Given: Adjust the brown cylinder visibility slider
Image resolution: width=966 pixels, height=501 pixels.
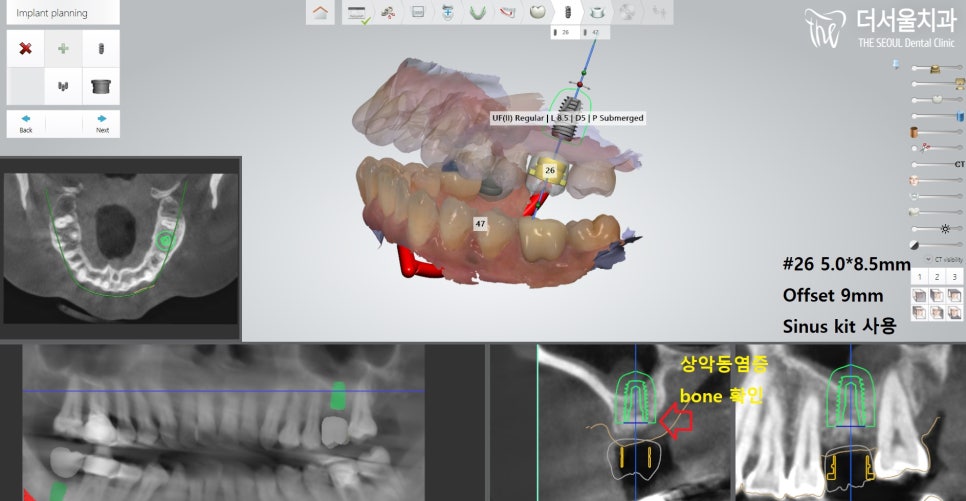Looking at the screenshot, I should [x=914, y=132].
